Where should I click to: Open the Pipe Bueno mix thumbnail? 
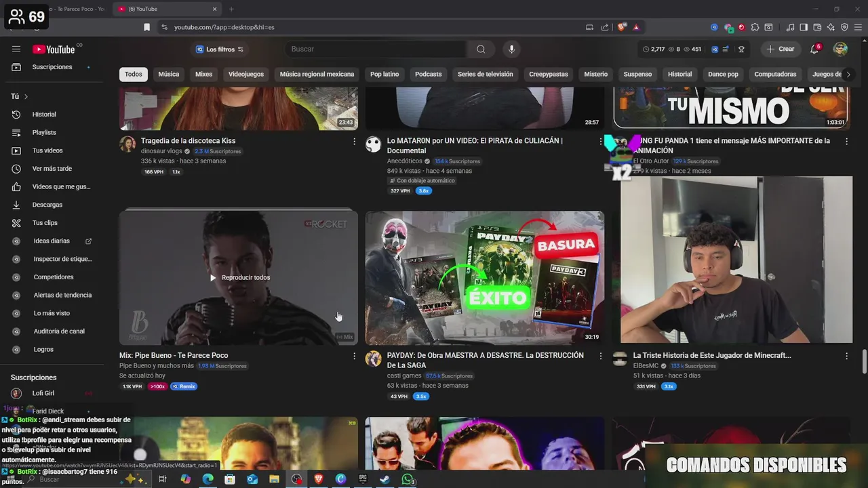coord(239,278)
